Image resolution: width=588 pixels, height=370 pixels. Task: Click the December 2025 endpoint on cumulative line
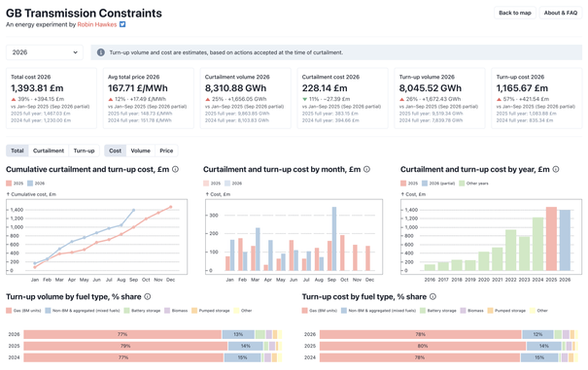pos(171,207)
